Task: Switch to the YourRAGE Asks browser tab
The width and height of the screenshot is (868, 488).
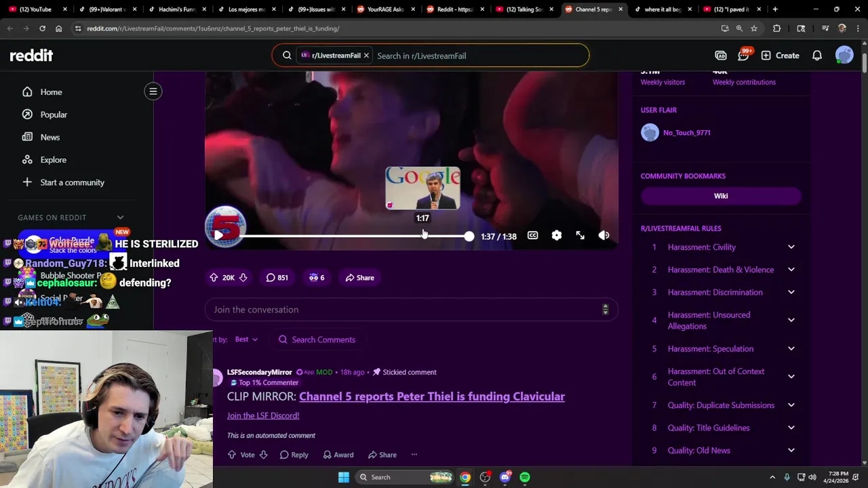Action: 385,9
